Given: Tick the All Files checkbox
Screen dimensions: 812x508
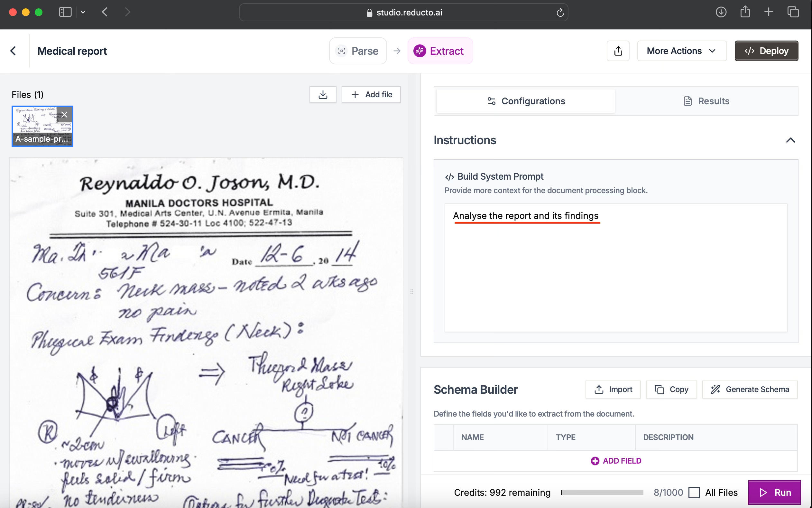Looking at the screenshot, I should tap(694, 493).
